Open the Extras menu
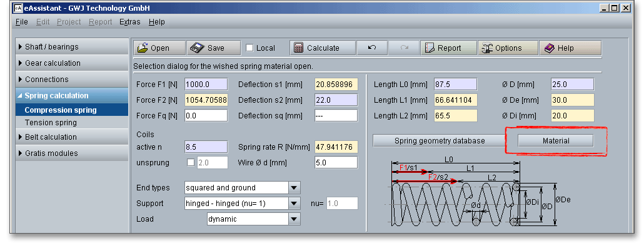 [x=130, y=22]
